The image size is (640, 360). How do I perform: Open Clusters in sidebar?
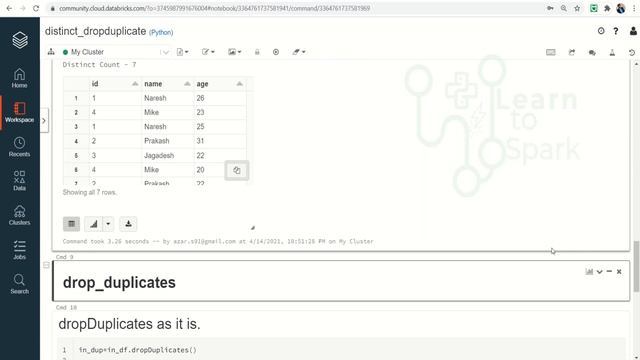click(19, 216)
